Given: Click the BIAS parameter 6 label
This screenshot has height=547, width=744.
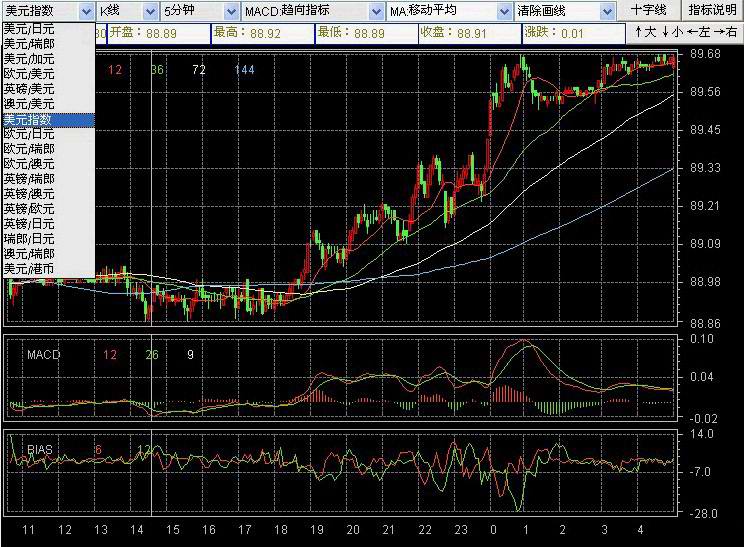Looking at the screenshot, I should coord(98,449).
